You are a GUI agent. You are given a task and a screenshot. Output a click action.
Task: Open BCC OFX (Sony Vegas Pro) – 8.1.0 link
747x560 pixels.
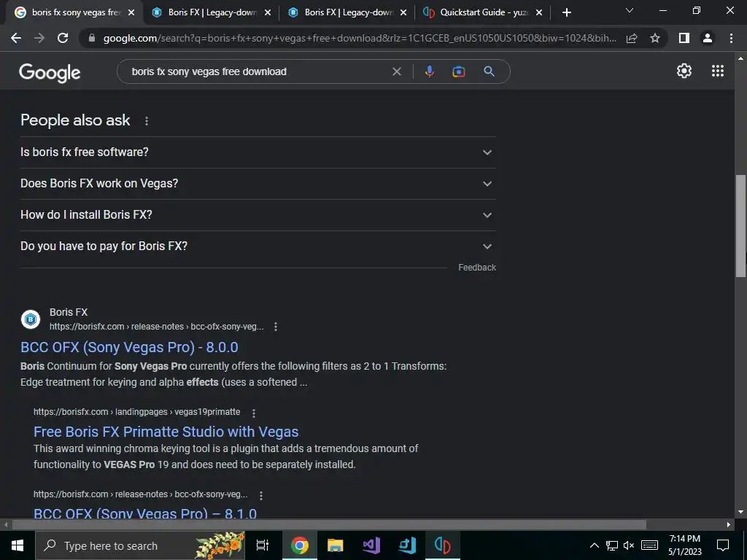(145, 513)
